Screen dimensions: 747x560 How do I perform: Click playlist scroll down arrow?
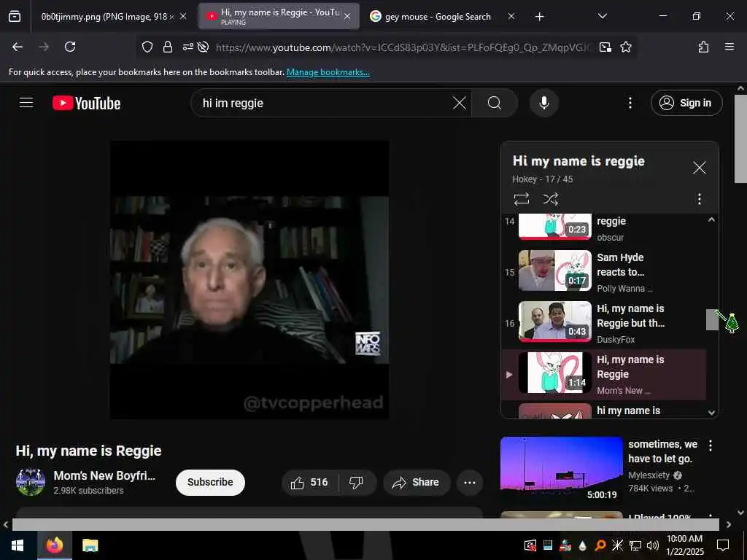coord(711,413)
